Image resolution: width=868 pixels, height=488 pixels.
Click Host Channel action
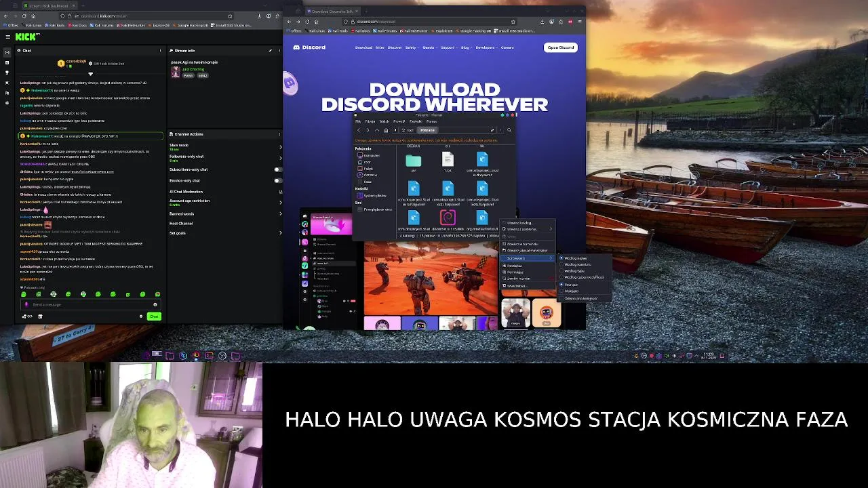coord(181,223)
